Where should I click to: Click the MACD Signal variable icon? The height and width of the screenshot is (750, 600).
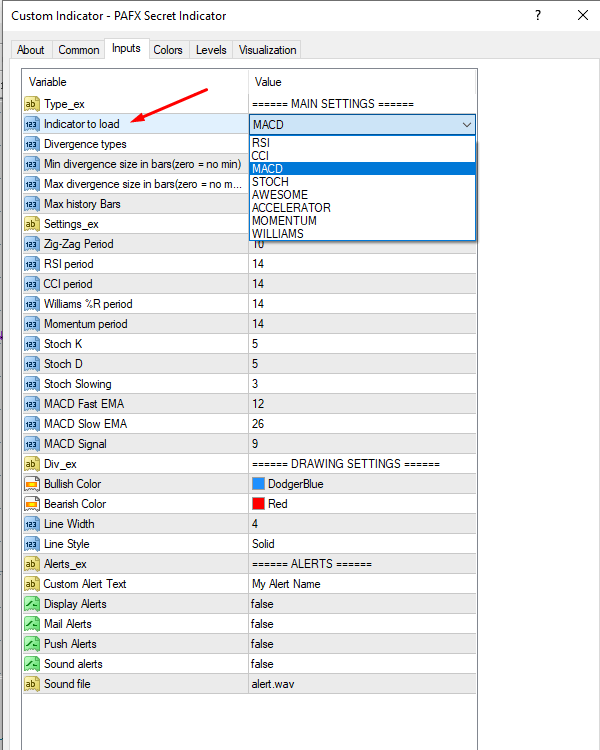[x=32, y=444]
